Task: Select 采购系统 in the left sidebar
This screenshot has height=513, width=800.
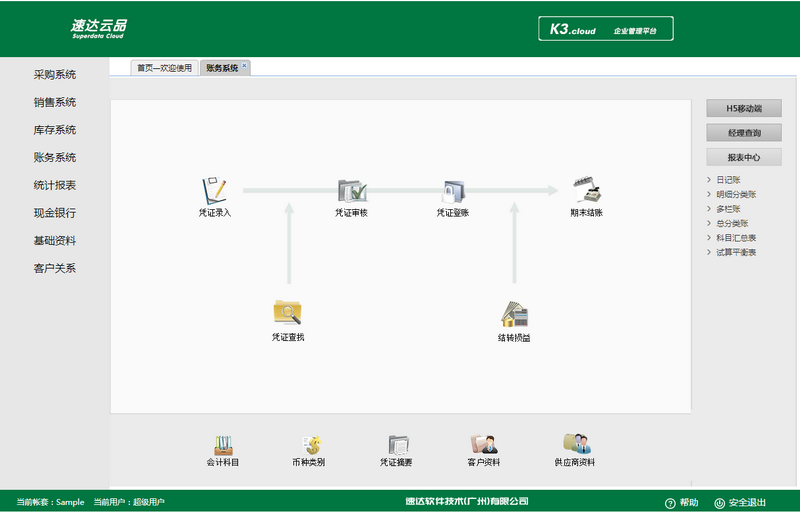Action: [x=55, y=75]
